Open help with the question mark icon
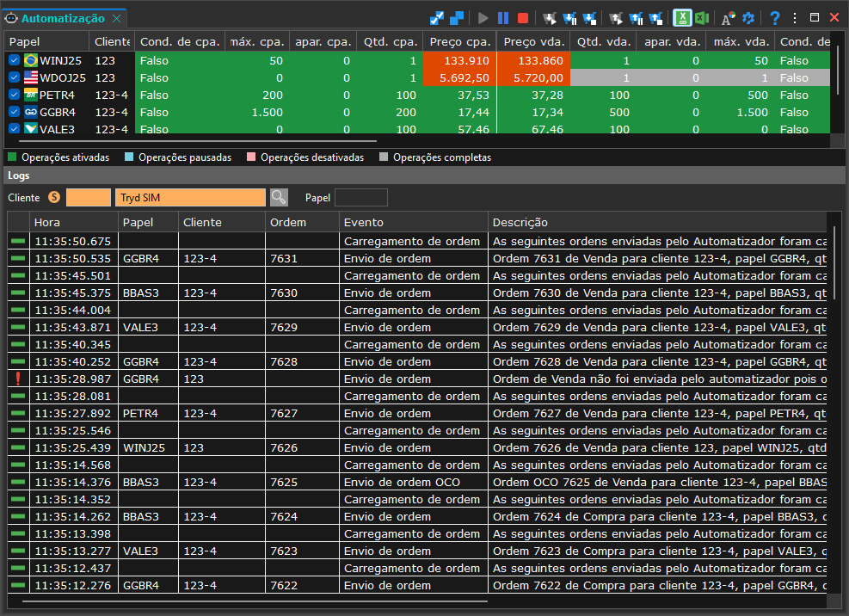Image resolution: width=849 pixels, height=616 pixels. point(775,18)
